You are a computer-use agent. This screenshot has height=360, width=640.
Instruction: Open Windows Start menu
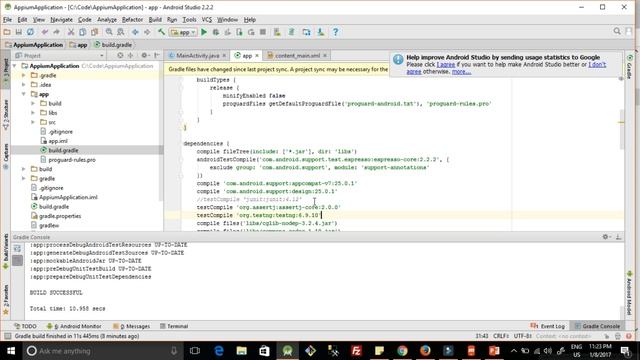pos(11,351)
